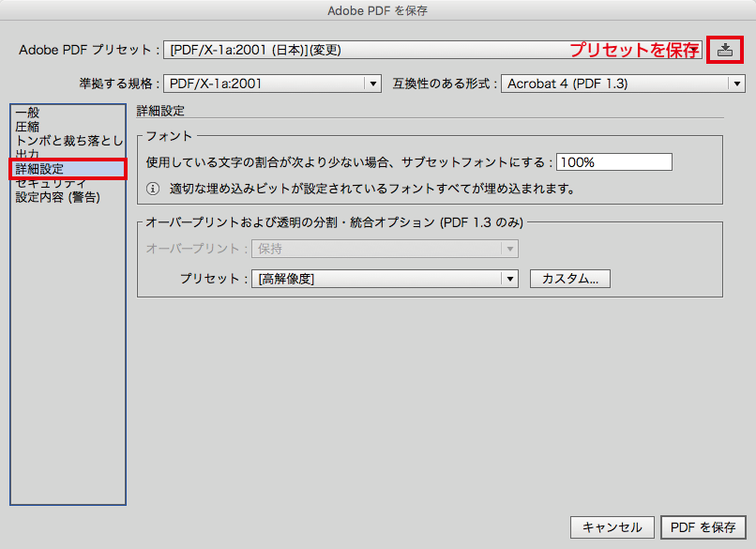The image size is (756, 549).
Task: Click the オーバープリントおよび透明の分割・統合オプション heading
Action: 334,222
